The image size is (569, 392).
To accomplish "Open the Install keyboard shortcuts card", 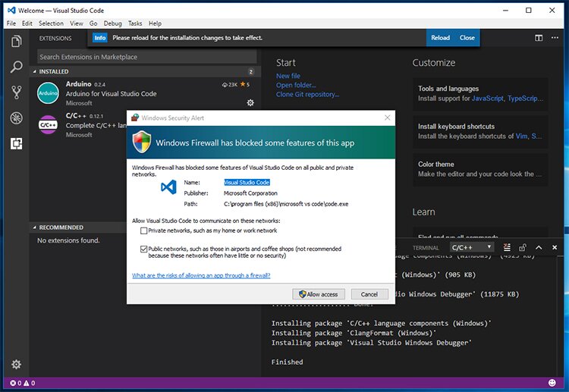I will (480, 131).
